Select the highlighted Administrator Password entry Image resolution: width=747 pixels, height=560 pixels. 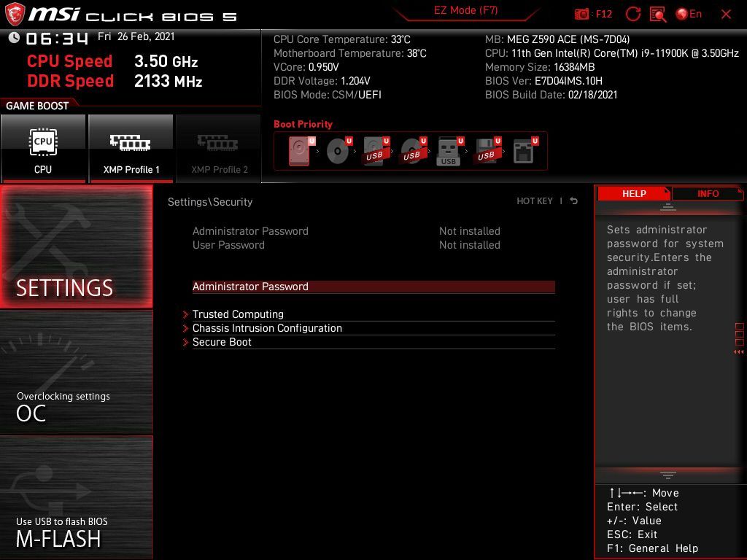tap(373, 287)
